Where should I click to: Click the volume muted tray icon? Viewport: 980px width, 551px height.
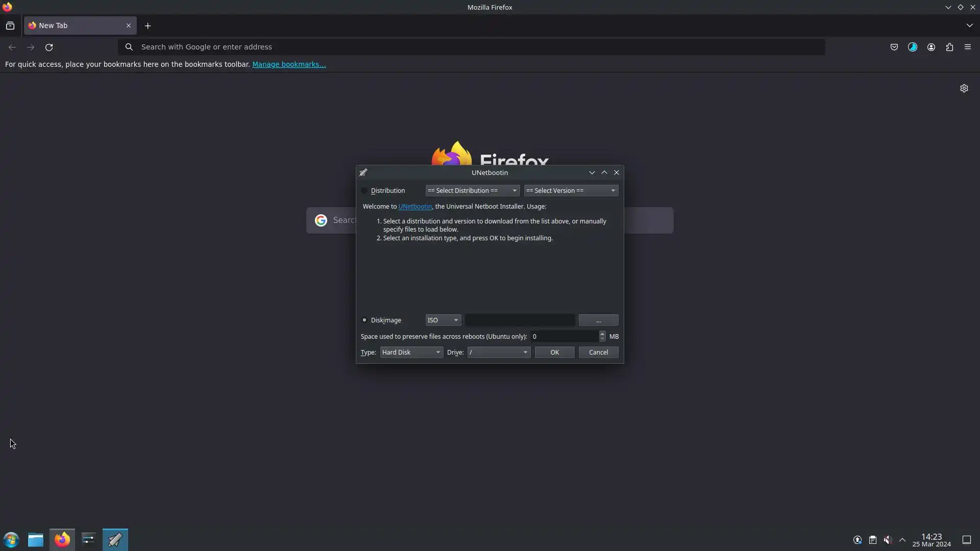click(x=888, y=540)
